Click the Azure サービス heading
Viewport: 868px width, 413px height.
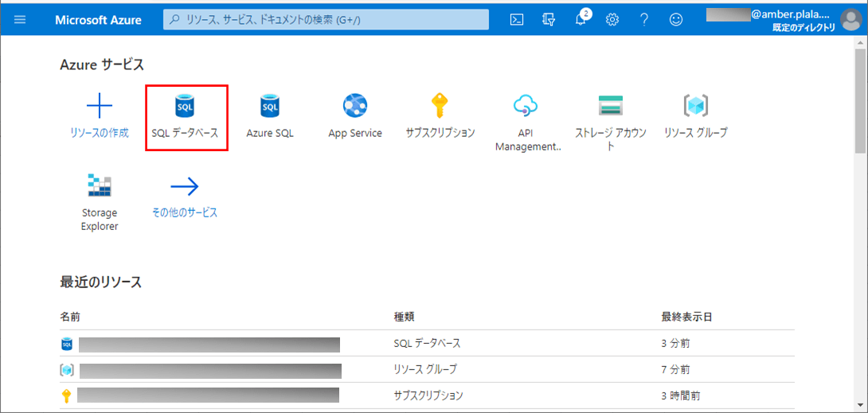pos(102,65)
